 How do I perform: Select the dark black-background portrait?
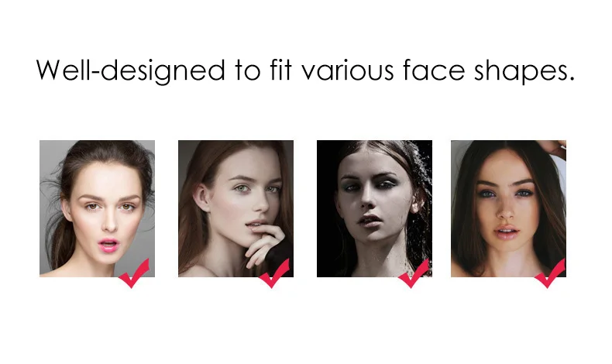click(374, 209)
